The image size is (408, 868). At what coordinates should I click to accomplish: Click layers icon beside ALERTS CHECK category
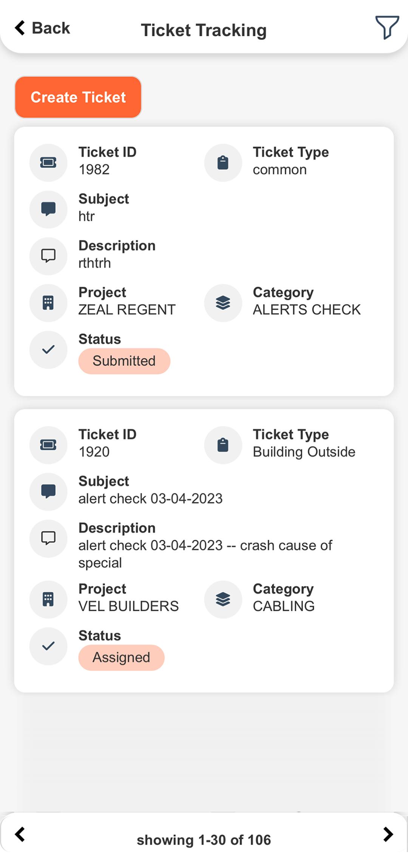(223, 303)
